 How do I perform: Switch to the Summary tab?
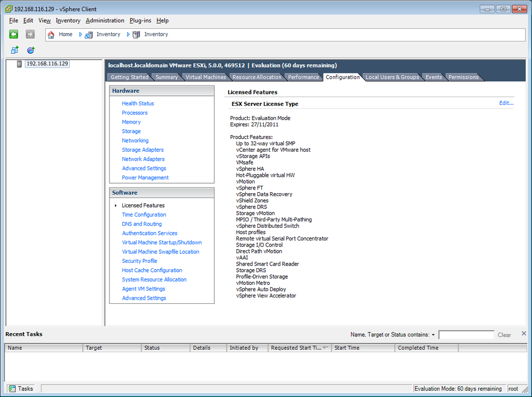click(167, 77)
